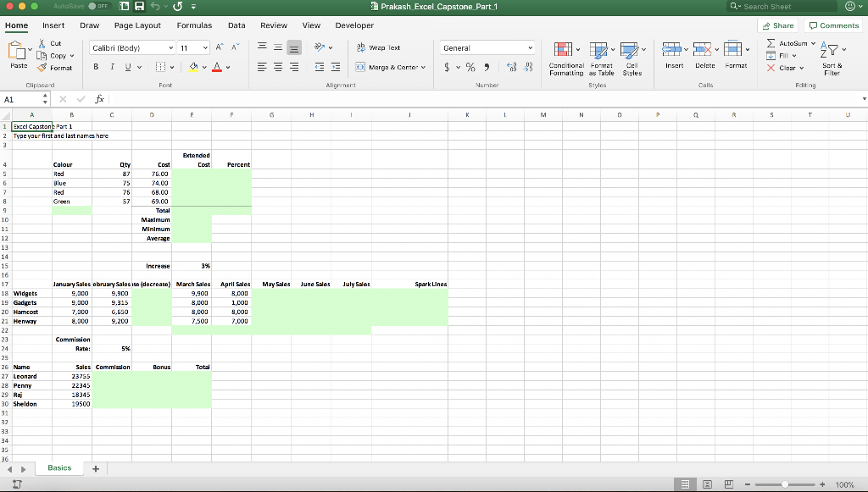Click the Borders icon
Viewport: 868px width, 492px height.
pyautogui.click(x=160, y=67)
